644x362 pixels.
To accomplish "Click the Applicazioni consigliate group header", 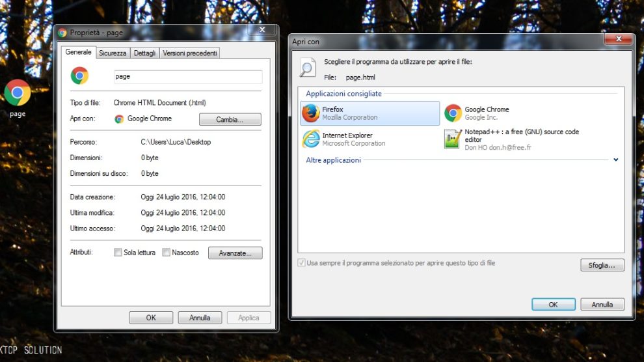I will (x=343, y=94).
